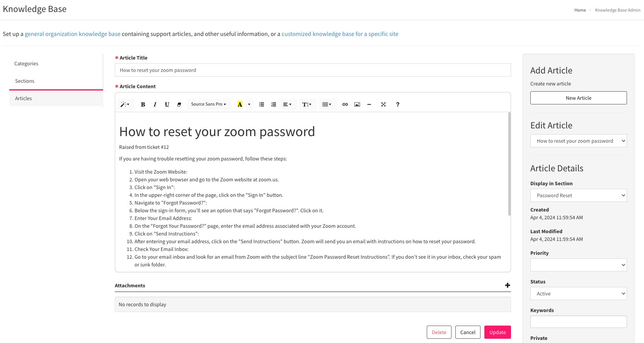644x343 pixels.
Task: Open general organization knowledge base link
Action: 73,34
